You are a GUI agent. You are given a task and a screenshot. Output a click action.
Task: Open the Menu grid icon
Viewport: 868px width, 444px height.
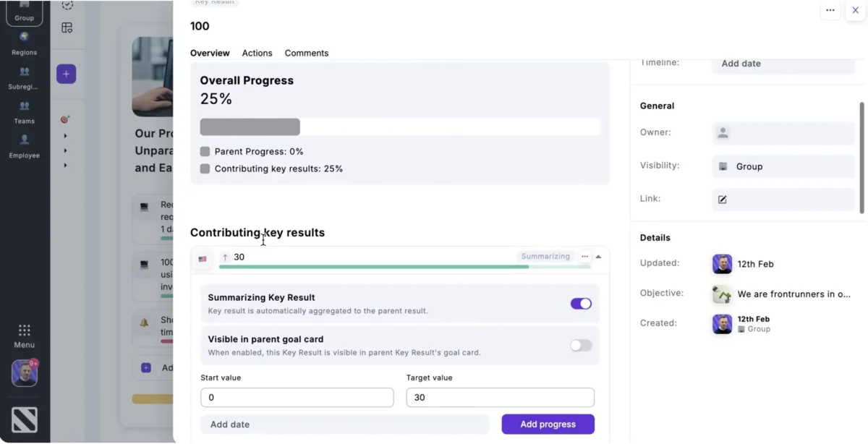pyautogui.click(x=24, y=335)
